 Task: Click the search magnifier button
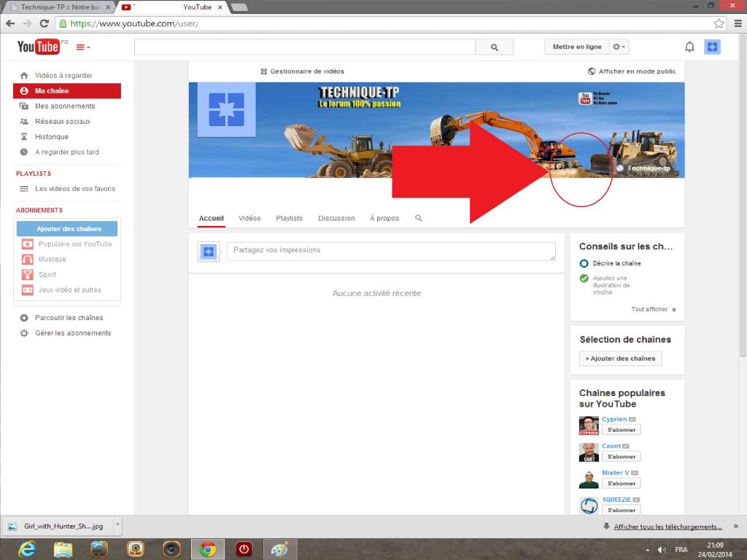coord(495,47)
